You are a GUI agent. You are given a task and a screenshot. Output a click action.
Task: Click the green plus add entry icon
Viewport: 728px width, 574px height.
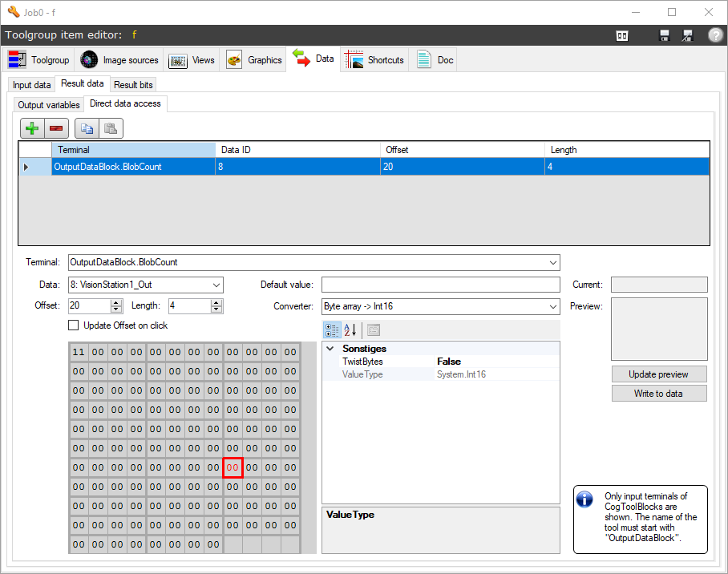coord(32,128)
